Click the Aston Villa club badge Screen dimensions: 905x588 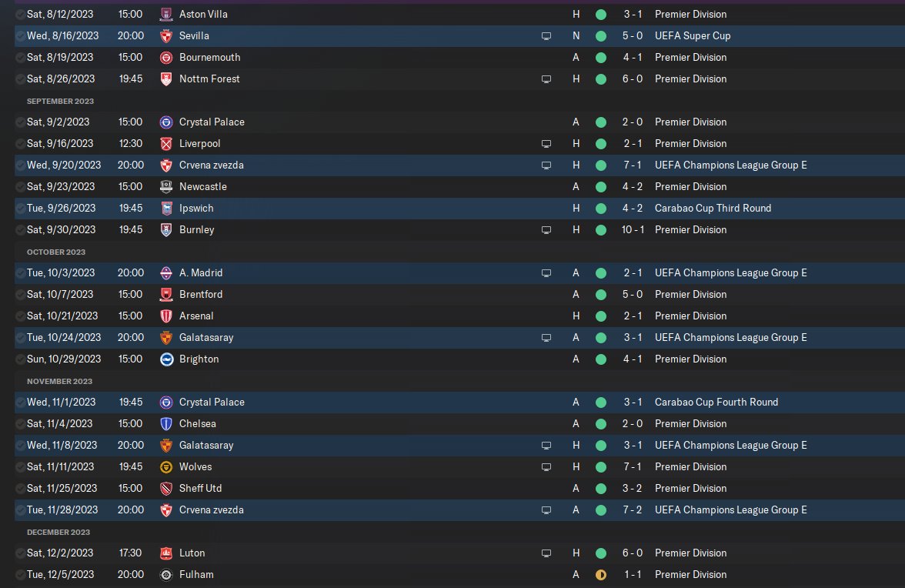[165, 14]
